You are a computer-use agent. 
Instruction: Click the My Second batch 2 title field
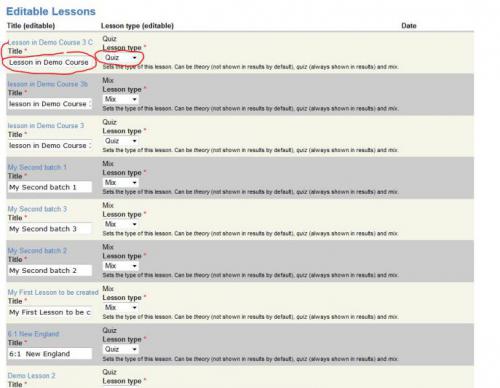coord(50,271)
